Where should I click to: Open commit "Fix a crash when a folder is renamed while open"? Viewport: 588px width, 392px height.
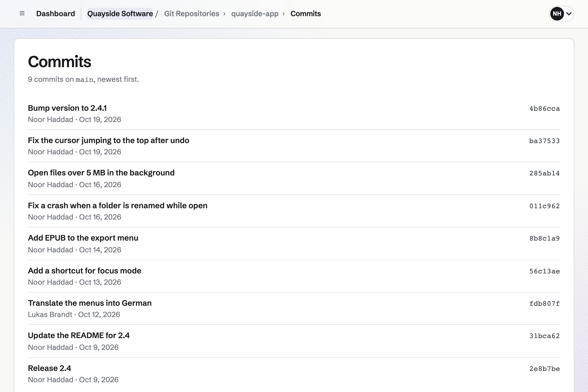click(118, 206)
